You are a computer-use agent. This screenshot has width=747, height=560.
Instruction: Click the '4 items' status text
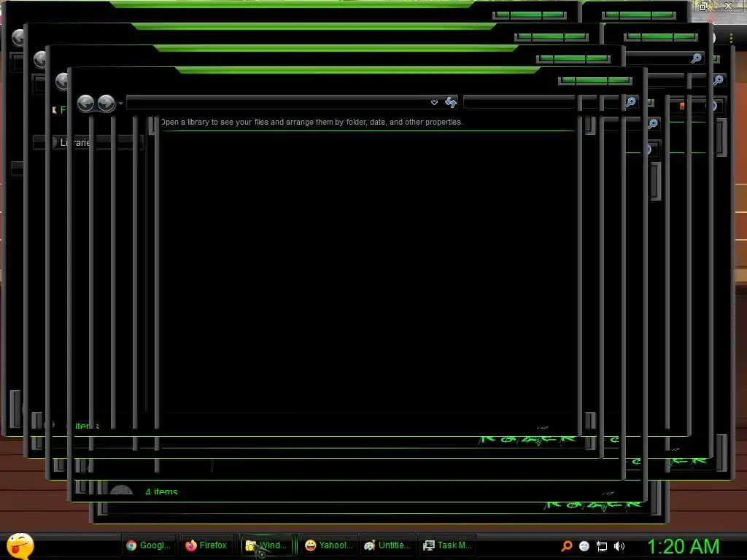coord(161,491)
